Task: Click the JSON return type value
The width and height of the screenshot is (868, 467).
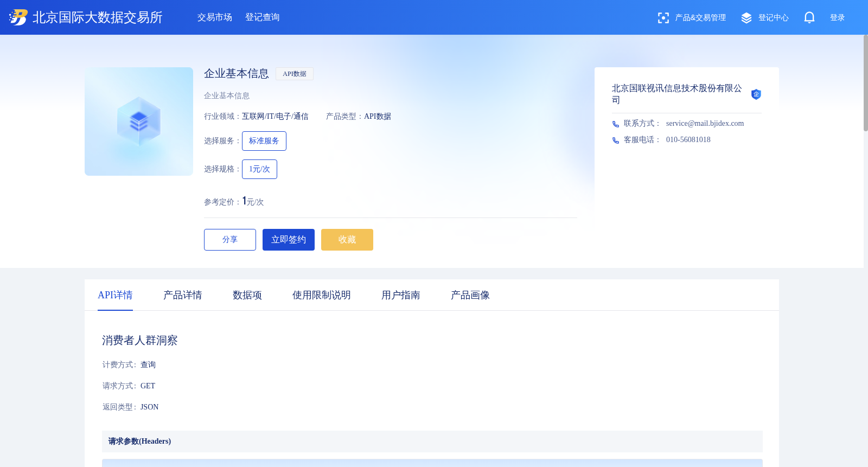Action: 150,407
